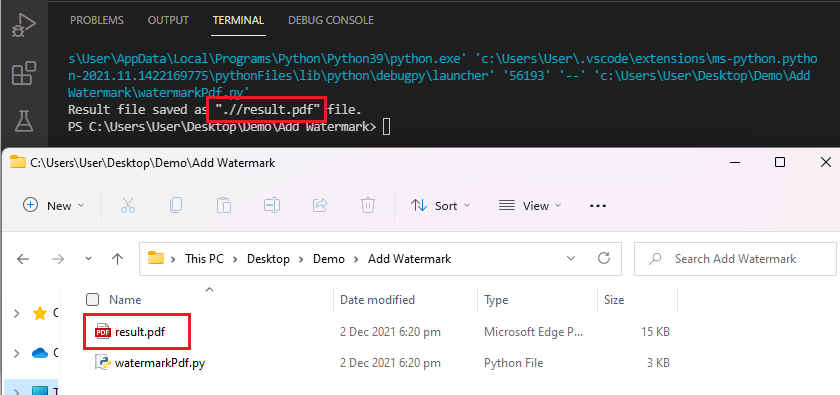This screenshot has width=840, height=395.
Task: Open Run and Debug view in VS Code
Action: [24, 25]
